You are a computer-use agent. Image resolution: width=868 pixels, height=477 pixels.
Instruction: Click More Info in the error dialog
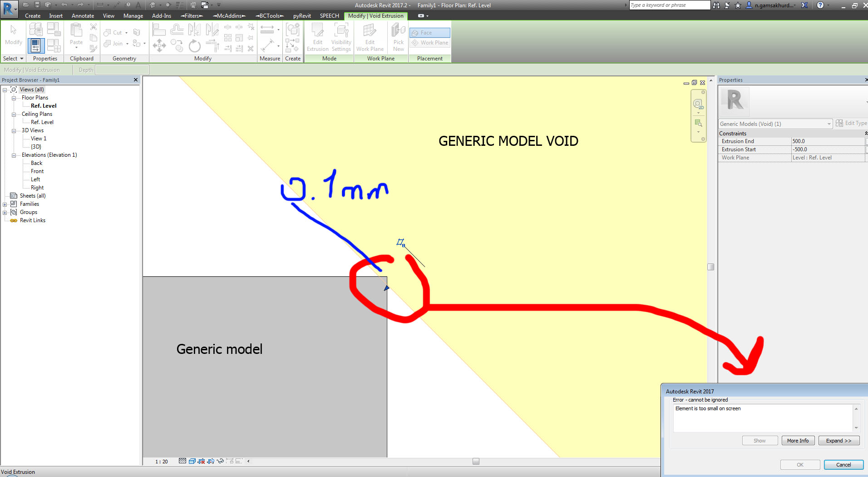(x=798, y=441)
